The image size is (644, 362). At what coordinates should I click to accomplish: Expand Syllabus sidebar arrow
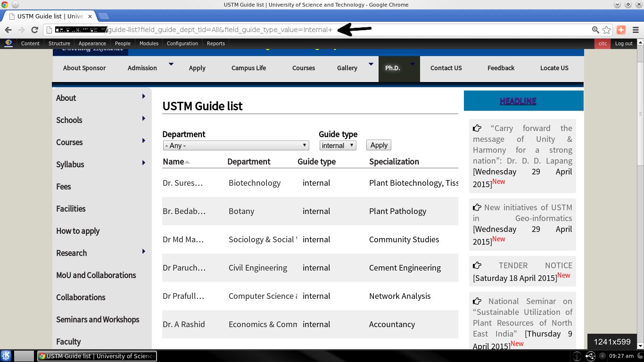[143, 163]
